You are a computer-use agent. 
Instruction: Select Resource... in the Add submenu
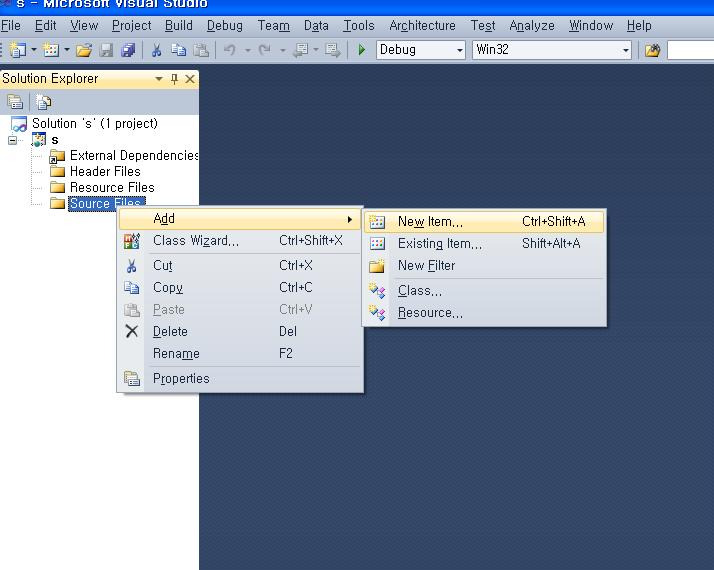coord(484,313)
